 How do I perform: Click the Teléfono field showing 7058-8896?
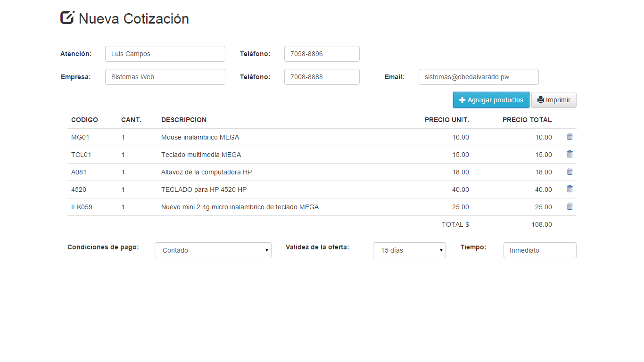[322, 53]
